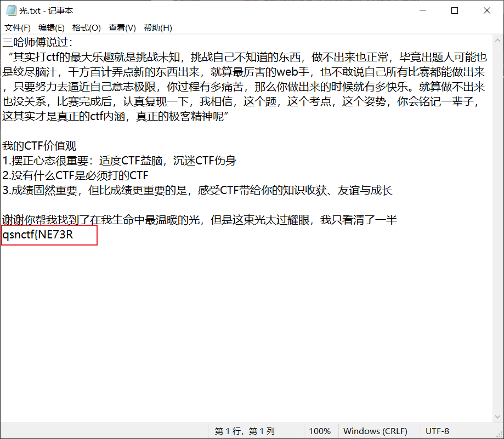Click line starting "谢谢你帮我找到了"

(x=200, y=220)
